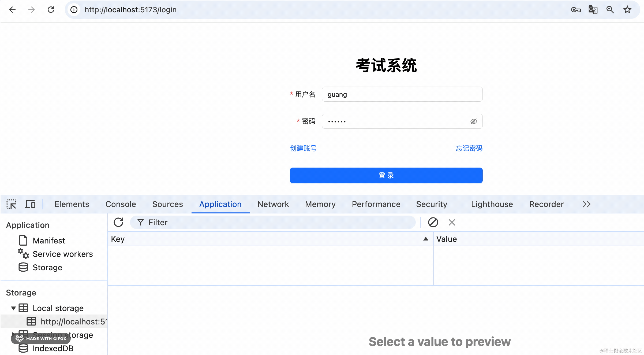Show more DevTools tabs with chevron
The width and height of the screenshot is (644, 355).
(x=586, y=204)
